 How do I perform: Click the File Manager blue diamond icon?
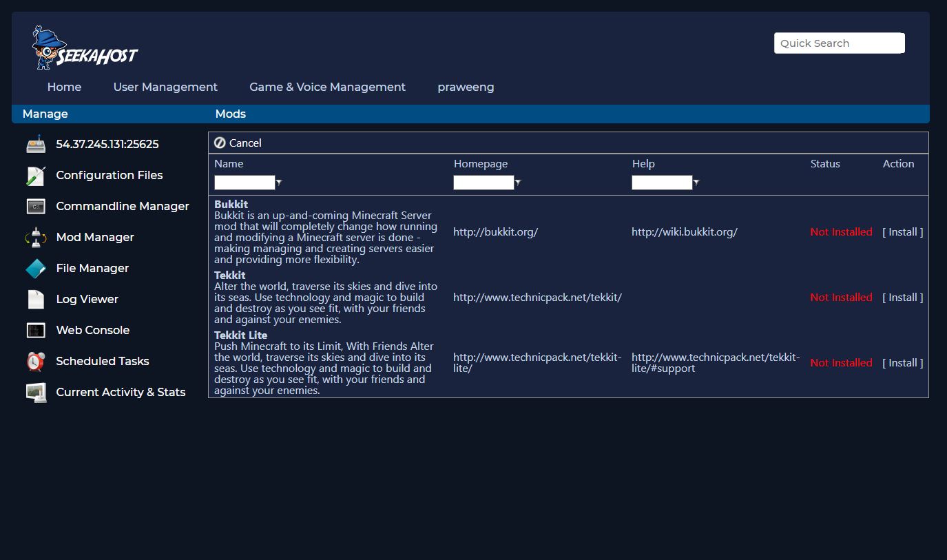point(36,268)
